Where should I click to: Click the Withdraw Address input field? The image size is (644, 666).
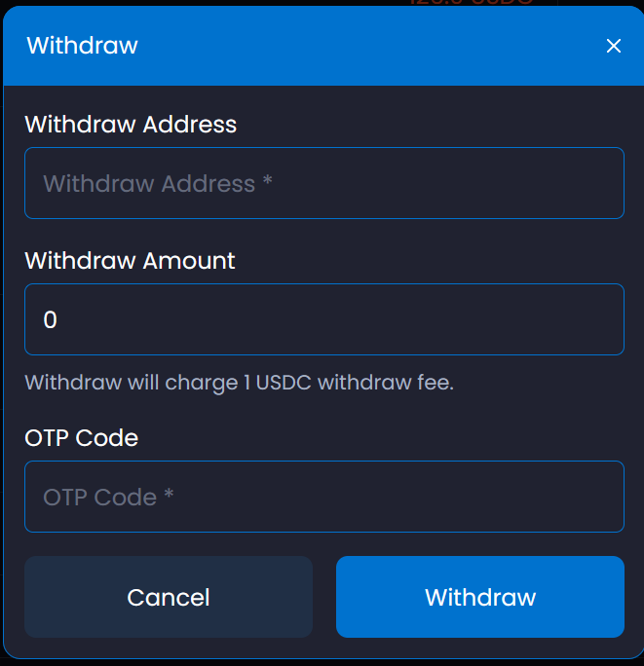click(323, 183)
